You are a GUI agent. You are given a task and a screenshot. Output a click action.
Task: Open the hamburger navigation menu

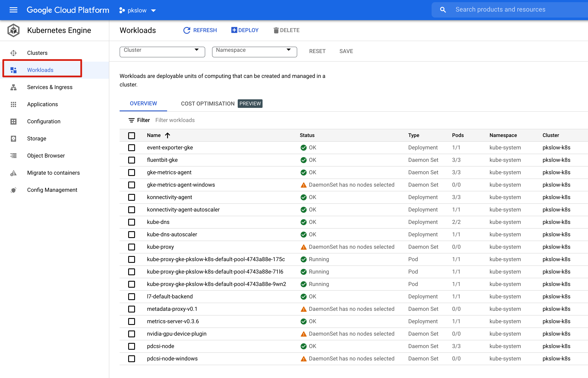13,10
